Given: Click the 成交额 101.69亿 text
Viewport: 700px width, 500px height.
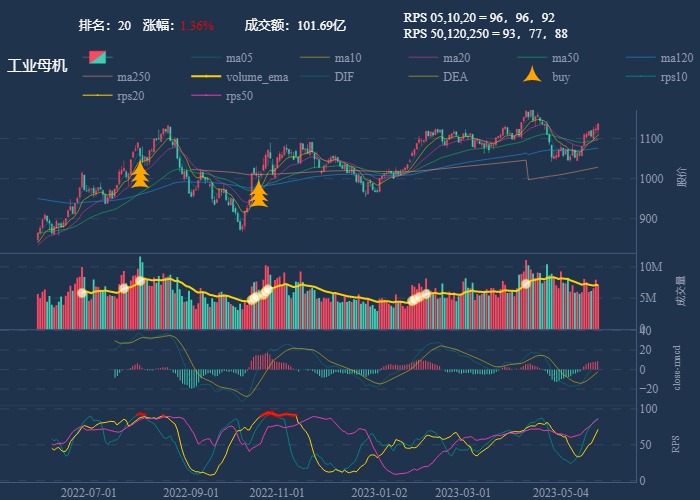Looking at the screenshot, I should pyautogui.click(x=295, y=25).
